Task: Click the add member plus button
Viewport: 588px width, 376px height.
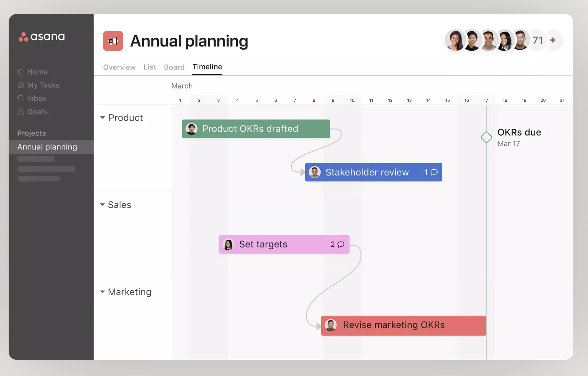Action: point(553,40)
